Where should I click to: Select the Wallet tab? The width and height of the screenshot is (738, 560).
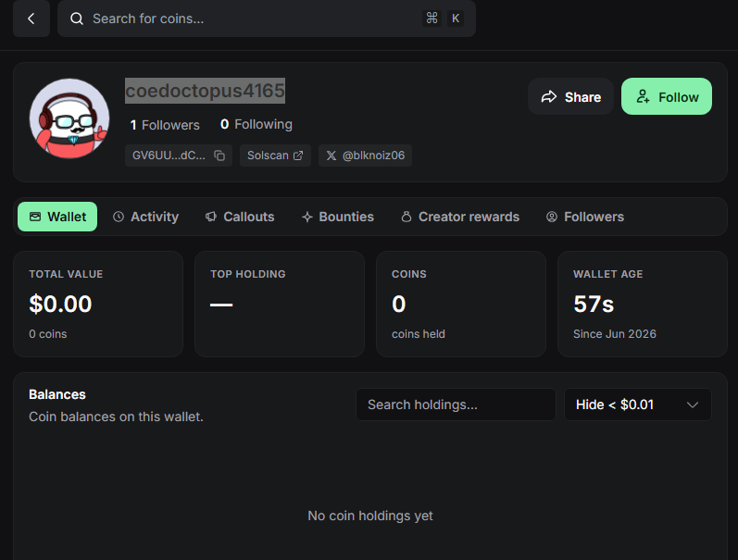click(x=57, y=217)
